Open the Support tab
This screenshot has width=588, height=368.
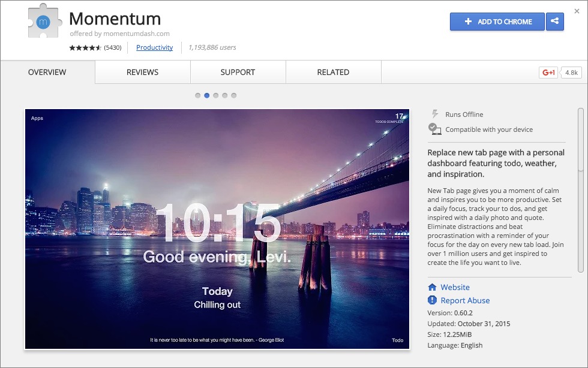238,72
